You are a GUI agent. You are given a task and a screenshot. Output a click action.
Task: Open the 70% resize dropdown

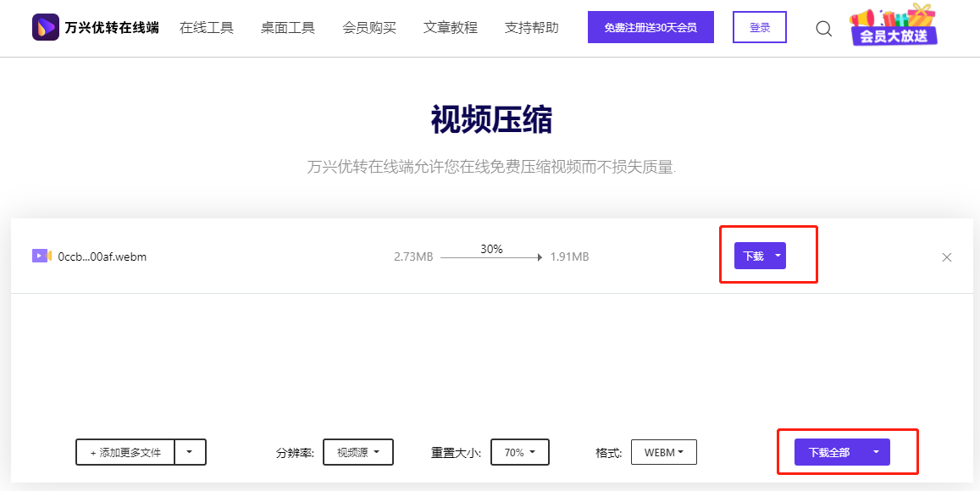point(519,452)
